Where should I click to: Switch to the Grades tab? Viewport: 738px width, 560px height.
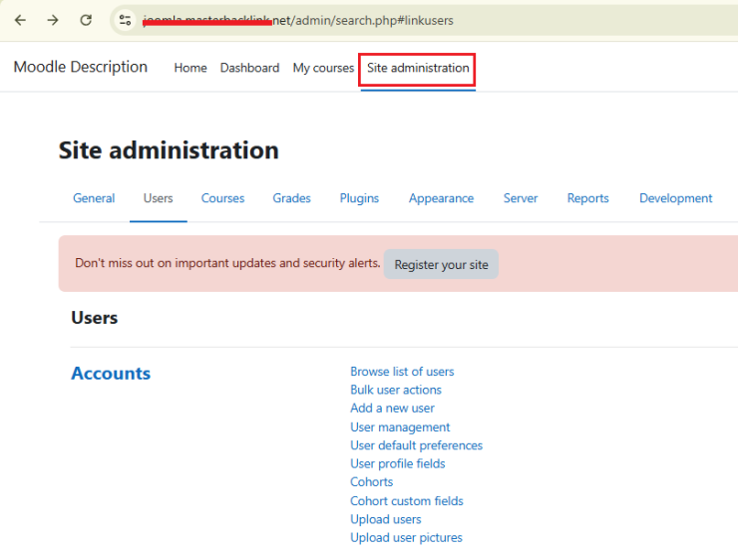tap(292, 198)
